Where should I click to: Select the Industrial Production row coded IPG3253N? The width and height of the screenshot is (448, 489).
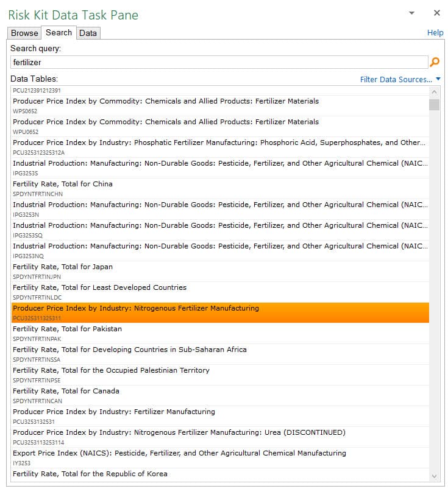[220, 209]
